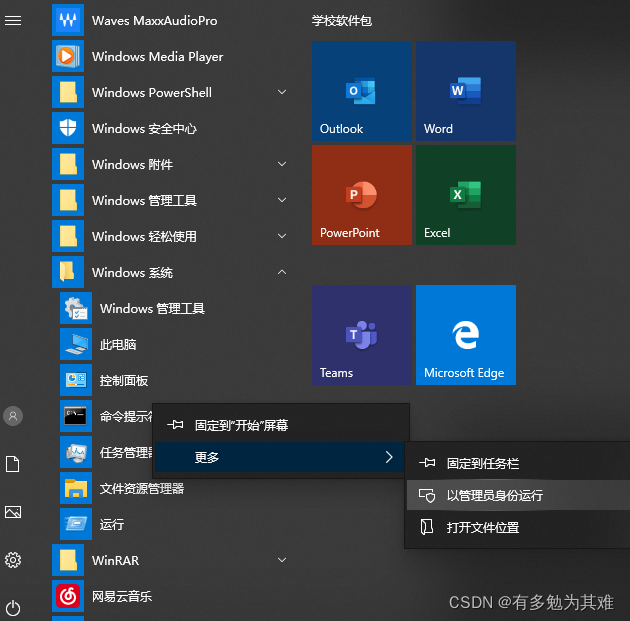Open the PowerPoint tile
The height and width of the screenshot is (621, 630).
coord(362,195)
